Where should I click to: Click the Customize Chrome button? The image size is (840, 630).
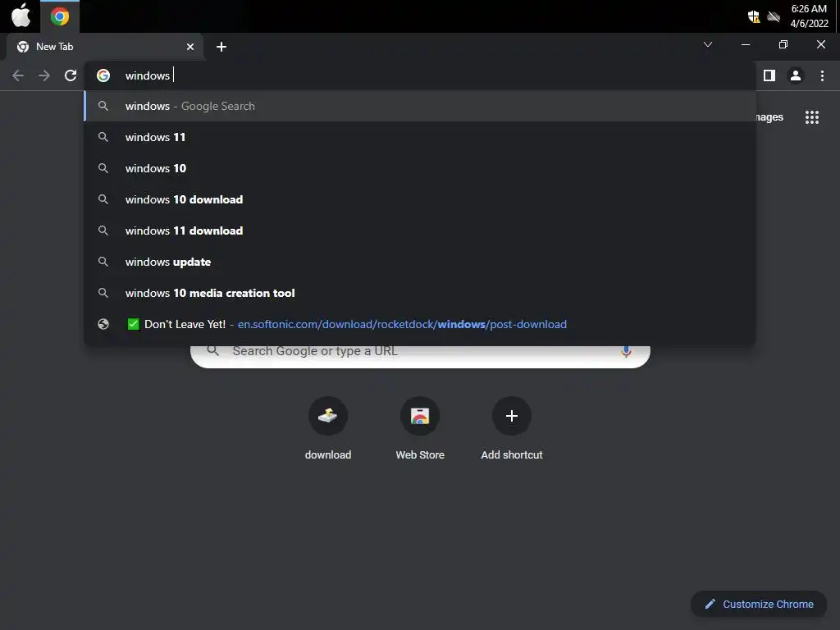pos(759,605)
